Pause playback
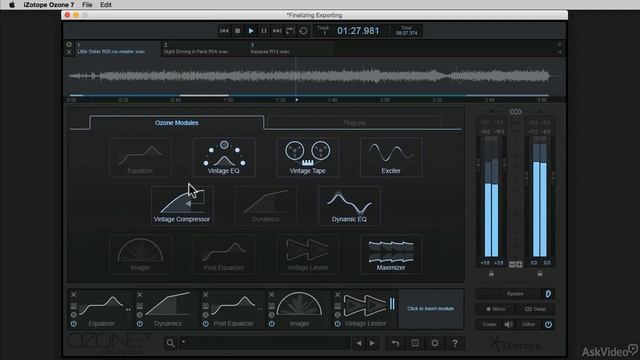The image size is (640, 360). point(264,31)
